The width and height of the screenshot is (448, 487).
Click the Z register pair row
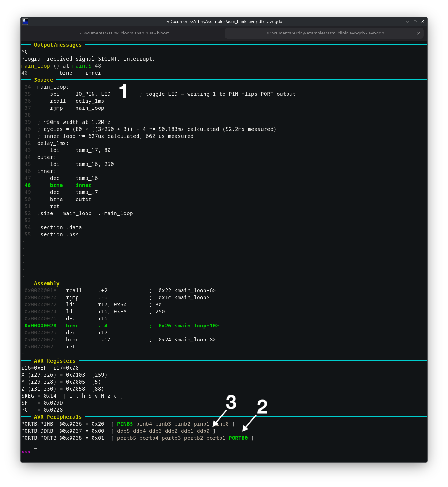pyautogui.click(x=63, y=389)
